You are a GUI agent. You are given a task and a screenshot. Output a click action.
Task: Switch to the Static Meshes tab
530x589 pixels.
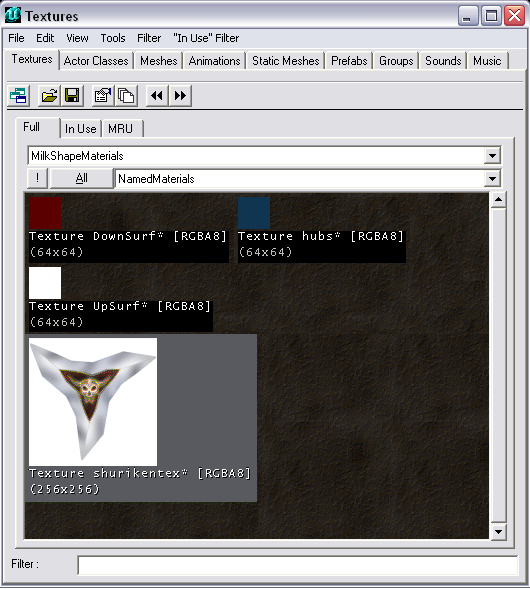coord(285,61)
